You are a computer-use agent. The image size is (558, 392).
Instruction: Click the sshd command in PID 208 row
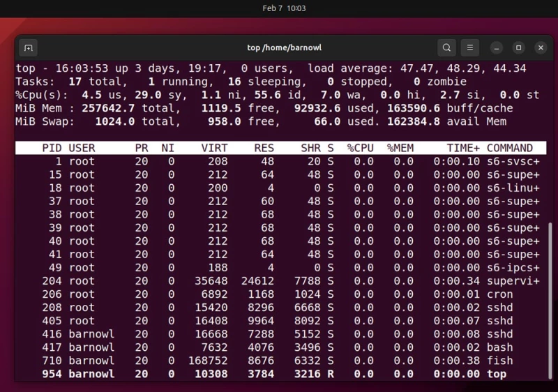tap(500, 308)
